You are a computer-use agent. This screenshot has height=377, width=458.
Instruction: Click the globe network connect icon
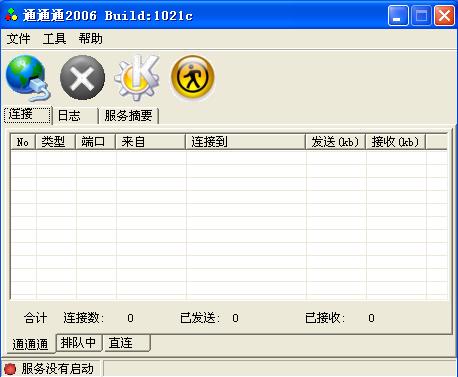click(x=28, y=78)
